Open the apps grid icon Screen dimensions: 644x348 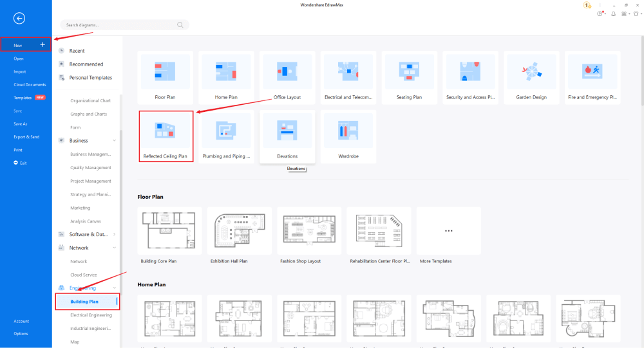[624, 14]
